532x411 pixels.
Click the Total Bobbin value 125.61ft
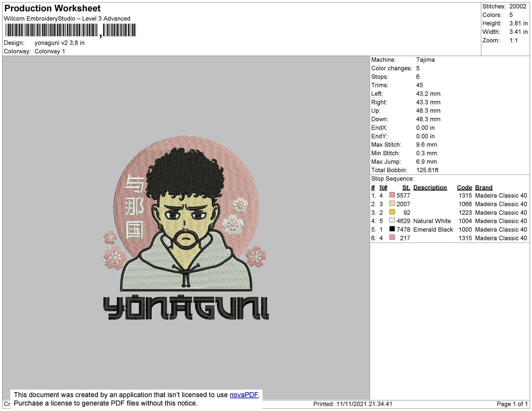tap(427, 170)
